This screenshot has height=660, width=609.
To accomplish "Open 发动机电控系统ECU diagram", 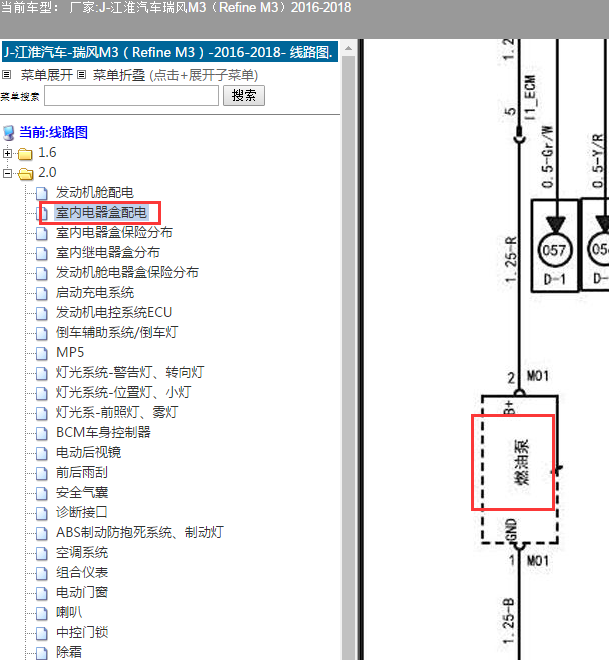I will click(x=114, y=312).
